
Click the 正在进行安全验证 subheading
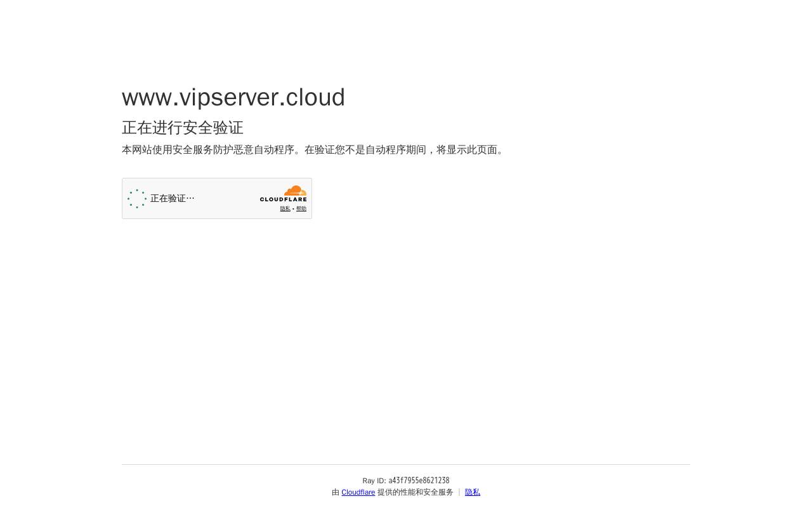[x=183, y=128]
